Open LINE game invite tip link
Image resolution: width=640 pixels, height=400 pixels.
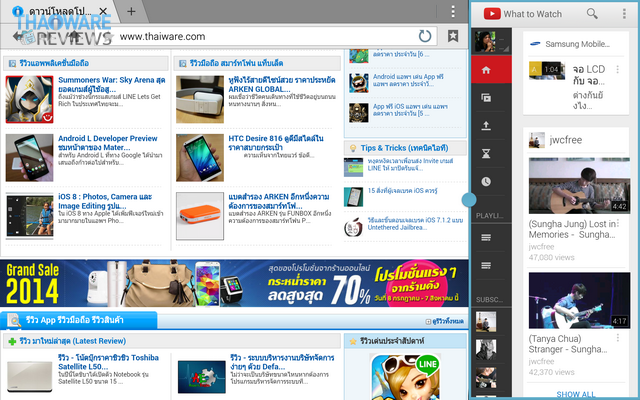pos(410,164)
